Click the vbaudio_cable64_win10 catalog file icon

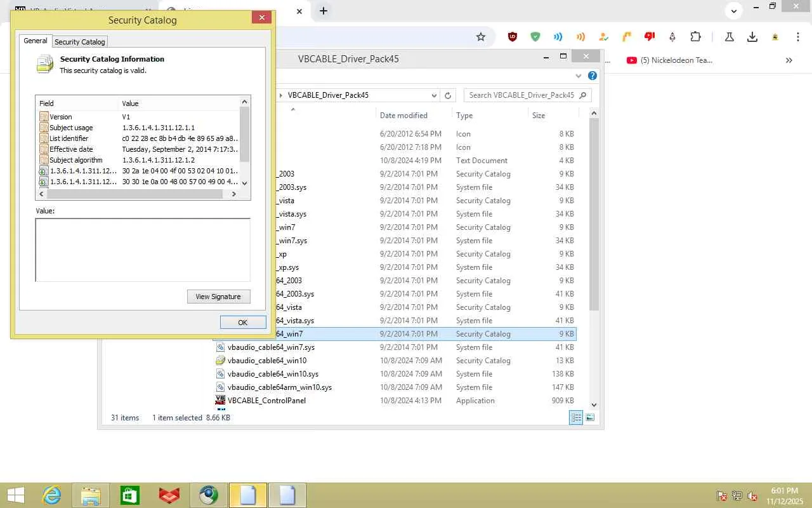click(220, 360)
